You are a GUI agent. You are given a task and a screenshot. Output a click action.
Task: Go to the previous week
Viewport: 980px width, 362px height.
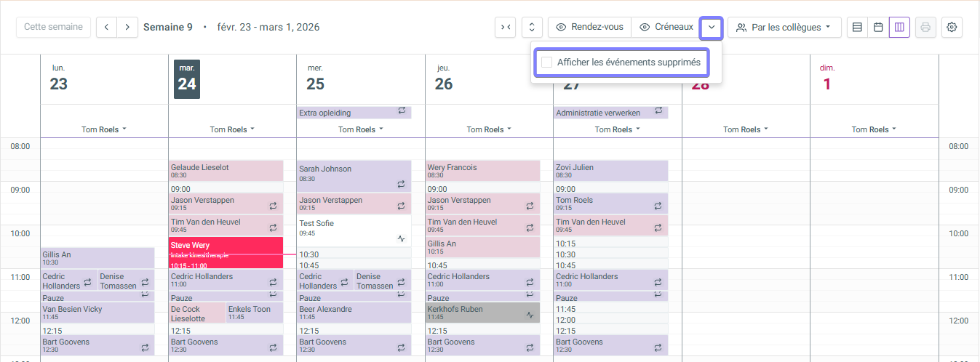(107, 28)
